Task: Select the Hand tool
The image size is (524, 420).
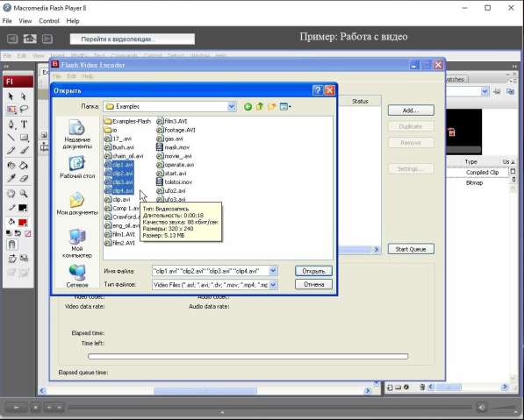Action: (11, 194)
